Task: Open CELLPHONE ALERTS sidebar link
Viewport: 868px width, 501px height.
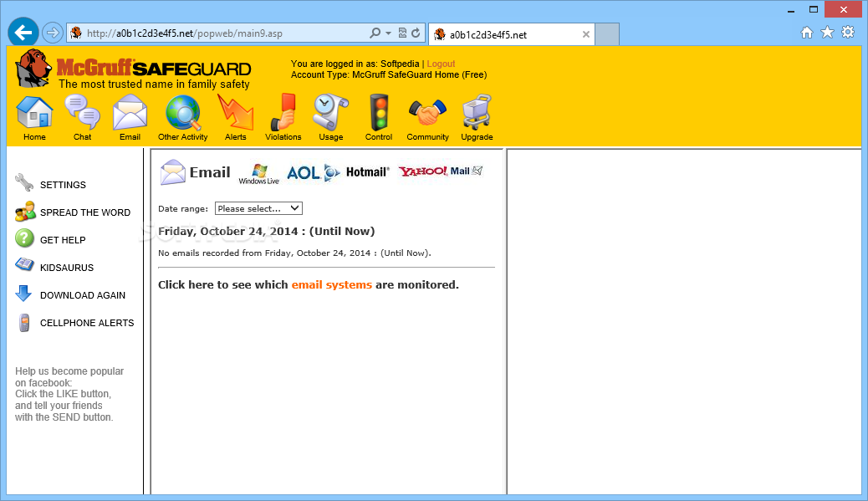Action: [87, 324]
